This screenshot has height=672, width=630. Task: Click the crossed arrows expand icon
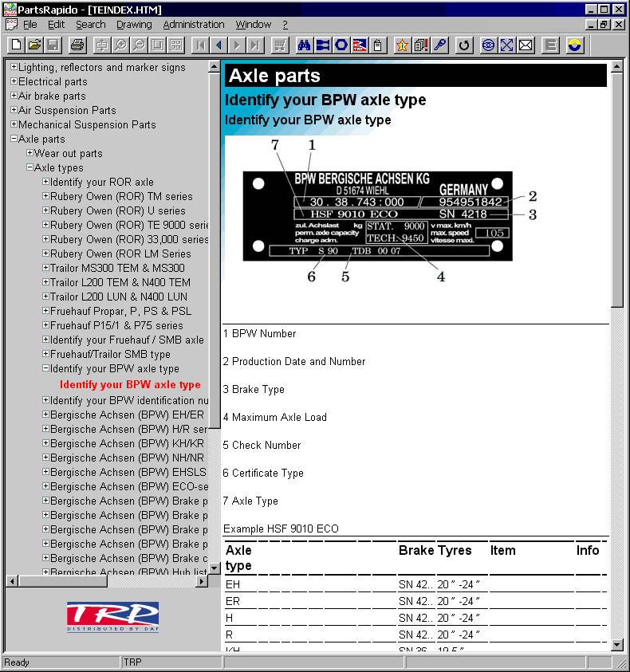coord(507,45)
